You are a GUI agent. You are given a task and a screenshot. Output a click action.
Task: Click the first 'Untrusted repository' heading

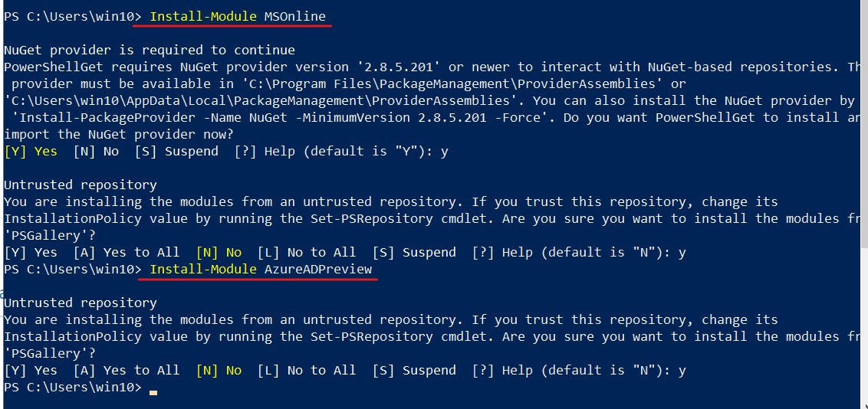pos(81,185)
